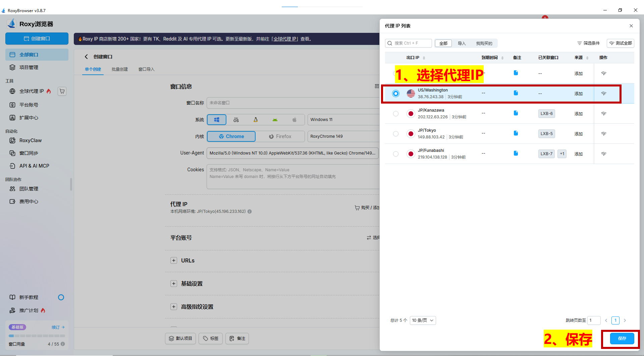Open 团队管理 in sidebar
The image size is (644, 362).
click(x=37, y=189)
